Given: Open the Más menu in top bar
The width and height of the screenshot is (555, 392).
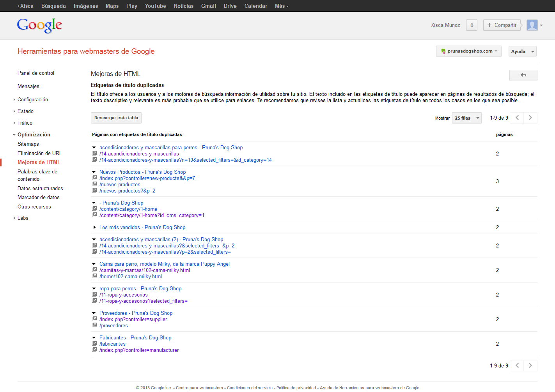Looking at the screenshot, I should pyautogui.click(x=282, y=6).
